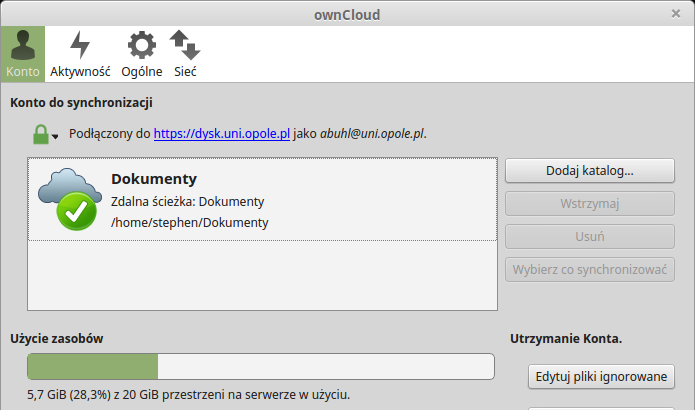
Task: Open the https://dysk.uni.opole.pl link
Action: [x=222, y=133]
